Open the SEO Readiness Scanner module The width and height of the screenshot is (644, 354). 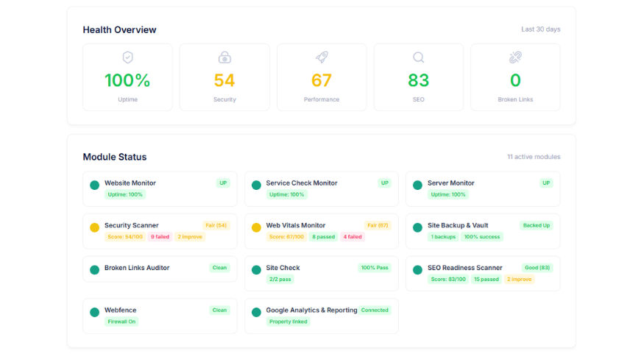point(483,274)
